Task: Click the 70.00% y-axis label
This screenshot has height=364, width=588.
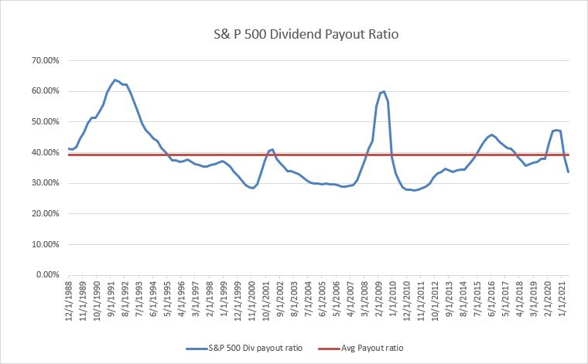Action: 45,60
